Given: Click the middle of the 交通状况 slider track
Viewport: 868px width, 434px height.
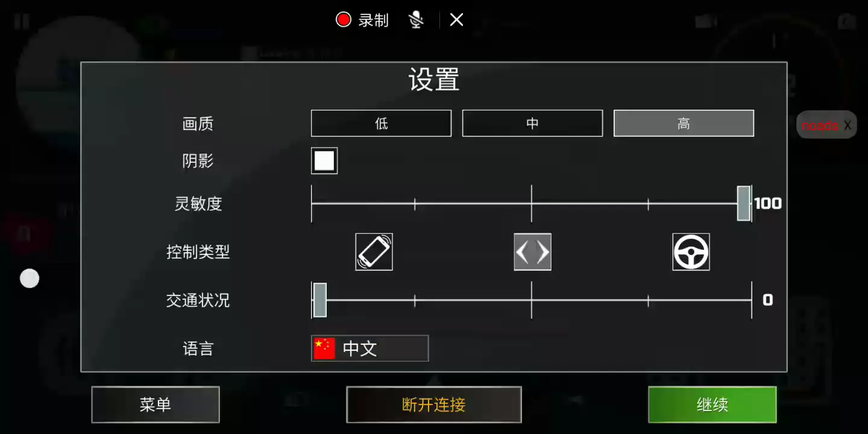Looking at the screenshot, I should tap(532, 300).
